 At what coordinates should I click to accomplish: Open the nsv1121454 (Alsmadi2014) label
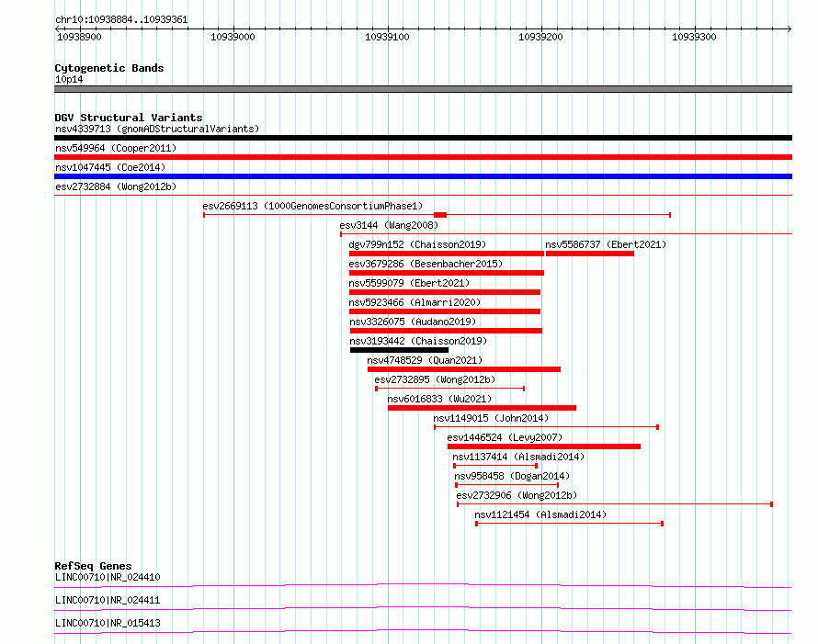pos(540,514)
